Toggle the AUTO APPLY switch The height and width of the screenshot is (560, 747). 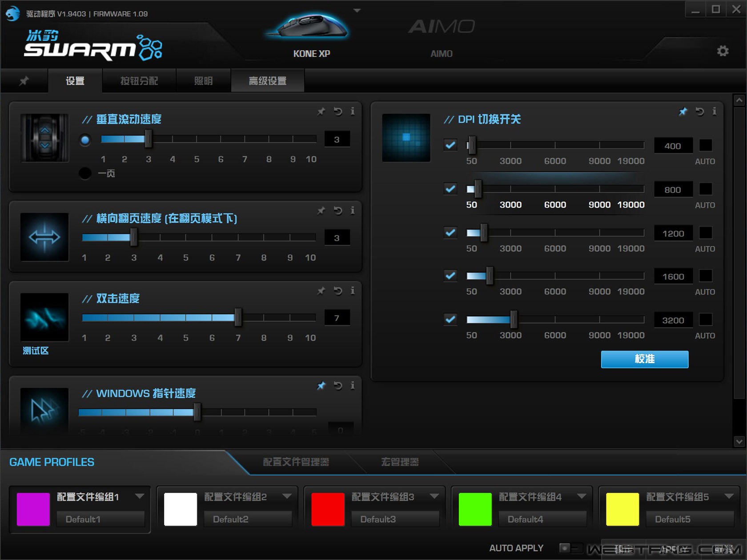(x=570, y=548)
